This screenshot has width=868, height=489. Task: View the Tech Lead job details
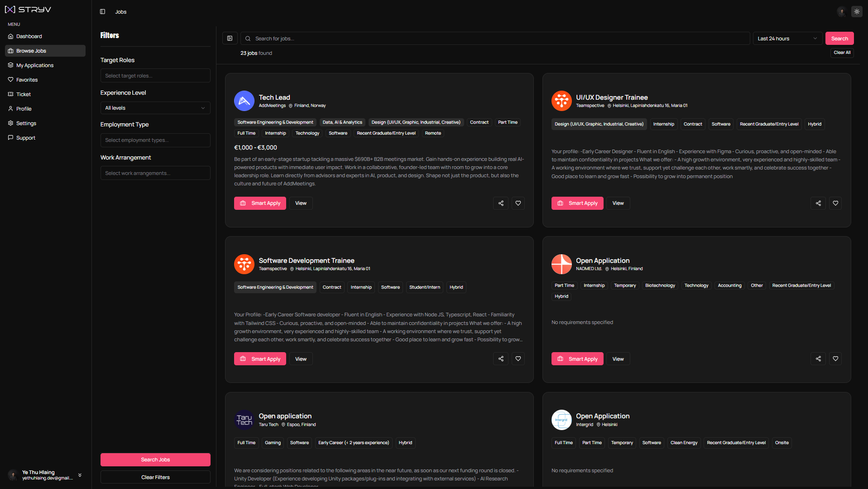(x=301, y=203)
